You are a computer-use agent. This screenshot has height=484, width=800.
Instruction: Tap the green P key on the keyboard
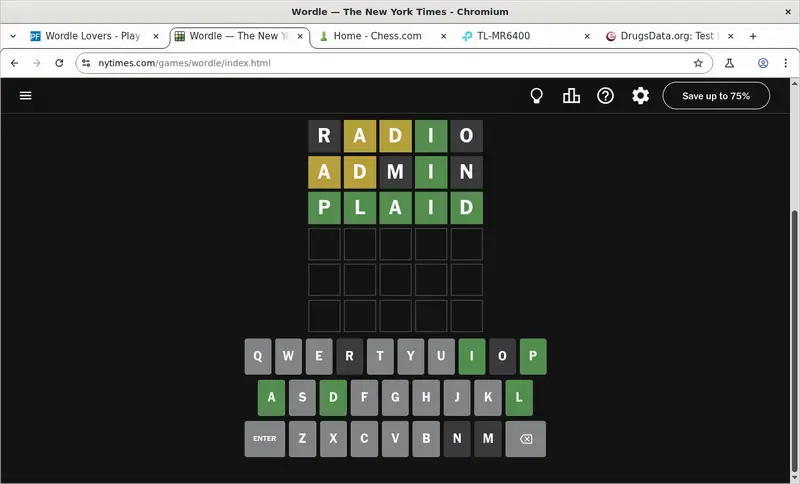coord(533,356)
